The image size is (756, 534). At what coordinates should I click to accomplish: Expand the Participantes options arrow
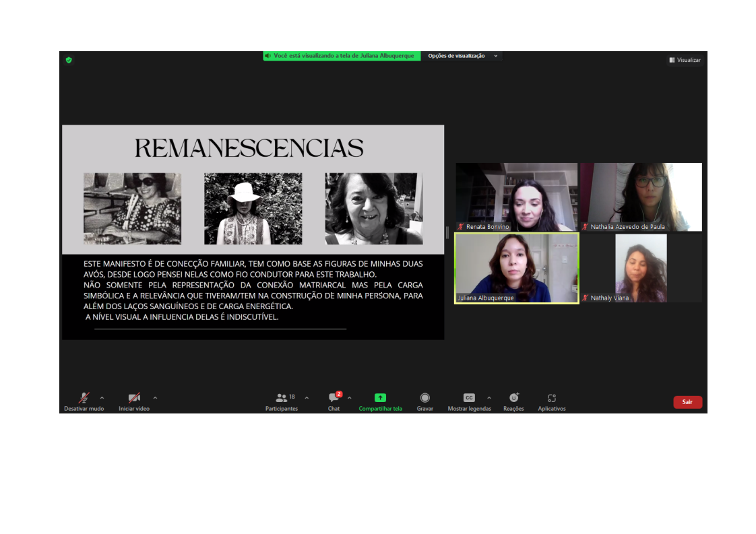point(307,397)
